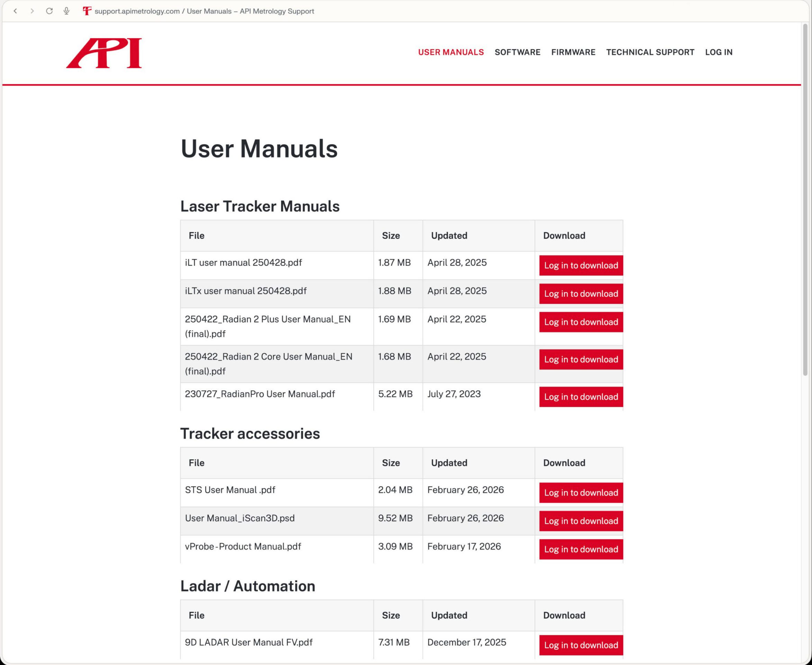
Task: Open the Software nav item
Action: (x=517, y=52)
